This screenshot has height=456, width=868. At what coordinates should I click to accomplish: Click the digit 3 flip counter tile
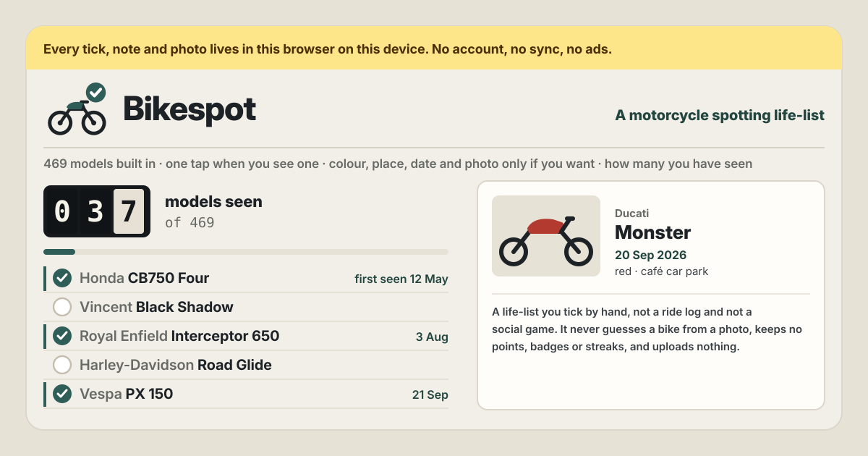point(96,211)
